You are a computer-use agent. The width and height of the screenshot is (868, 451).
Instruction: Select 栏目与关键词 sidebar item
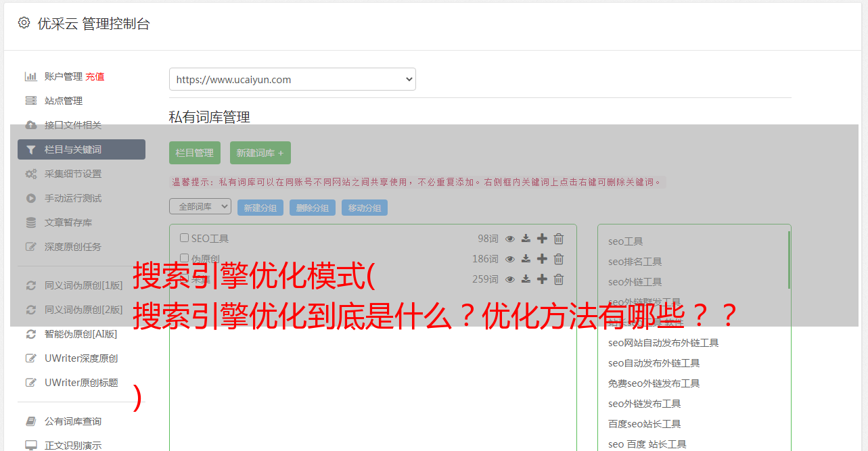click(x=81, y=149)
